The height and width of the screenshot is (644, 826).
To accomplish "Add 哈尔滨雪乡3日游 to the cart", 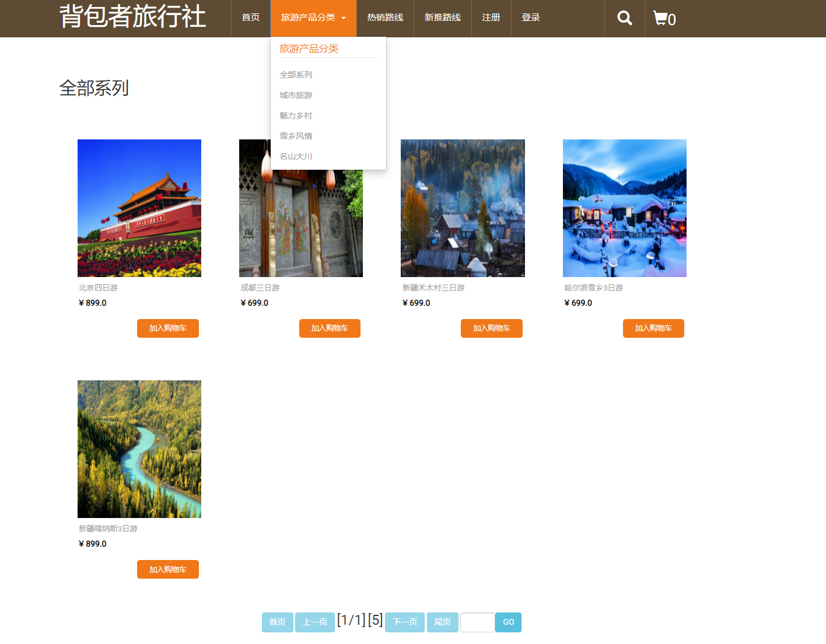I will pos(653,328).
